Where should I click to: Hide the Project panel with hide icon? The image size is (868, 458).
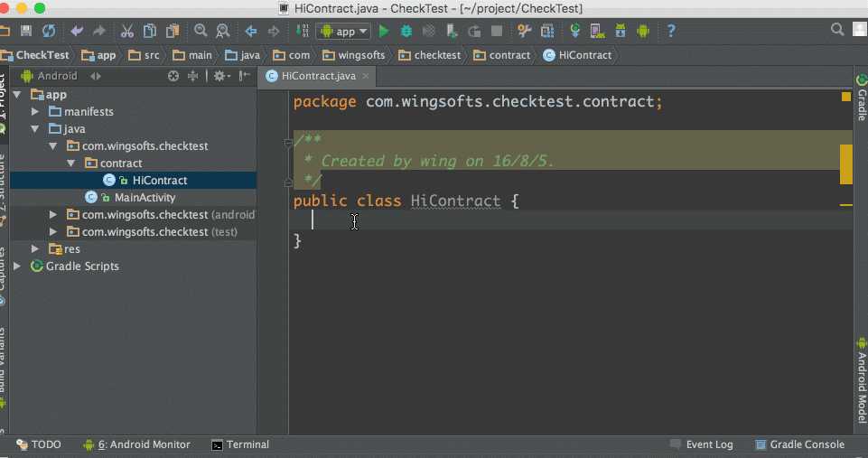[x=244, y=76]
